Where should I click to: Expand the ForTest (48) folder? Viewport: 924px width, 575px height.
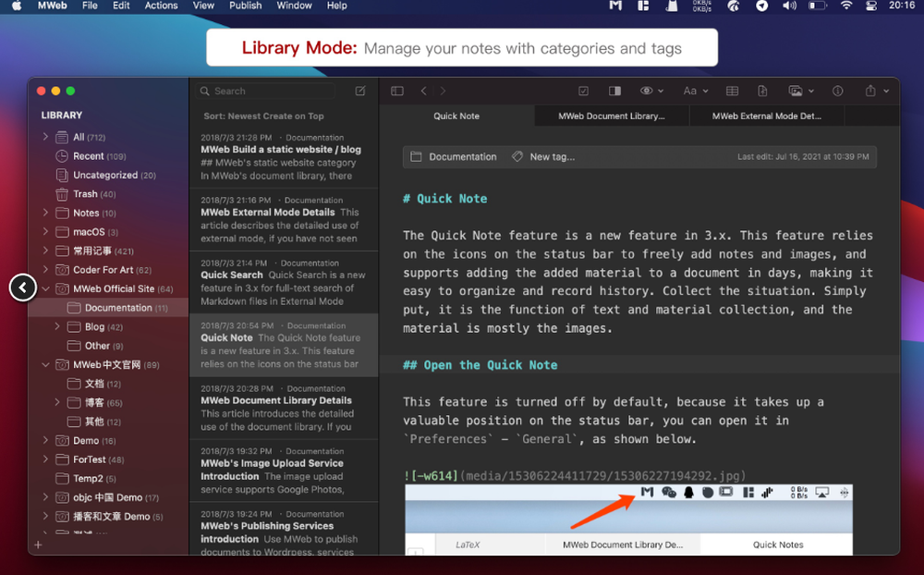click(45, 459)
